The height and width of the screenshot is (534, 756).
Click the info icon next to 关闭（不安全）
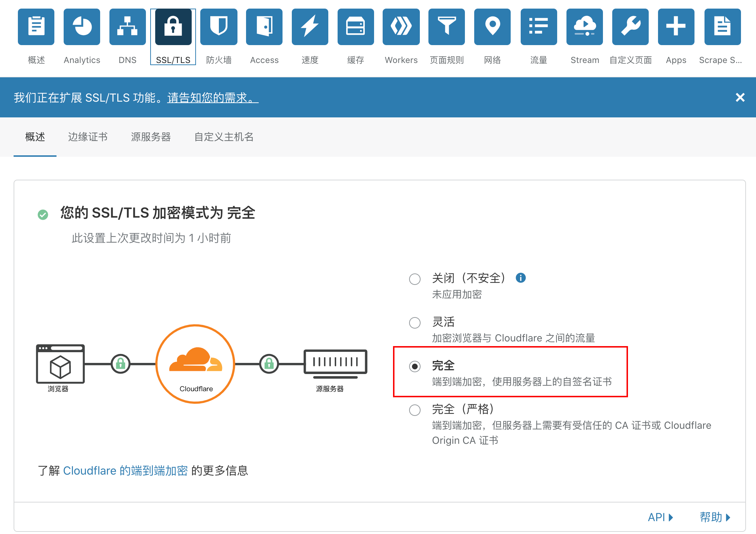pos(521,278)
